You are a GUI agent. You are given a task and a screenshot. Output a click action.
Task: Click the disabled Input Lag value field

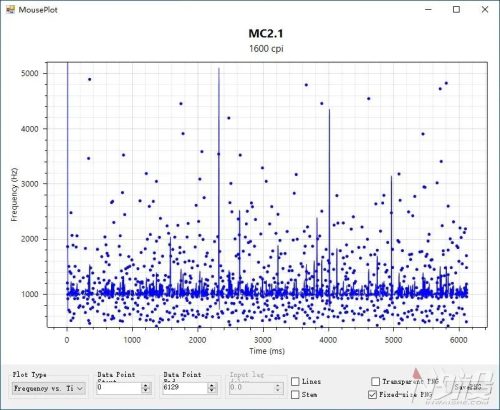[x=251, y=388]
